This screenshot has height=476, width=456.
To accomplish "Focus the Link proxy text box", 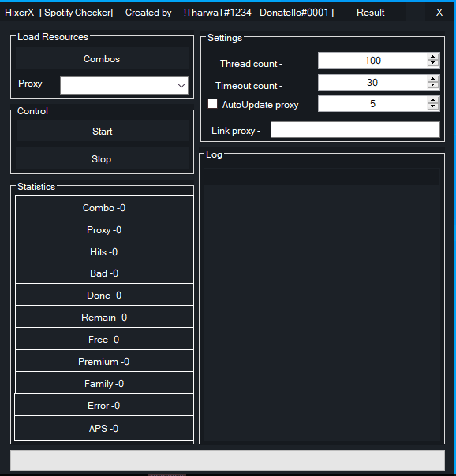I will (x=355, y=129).
